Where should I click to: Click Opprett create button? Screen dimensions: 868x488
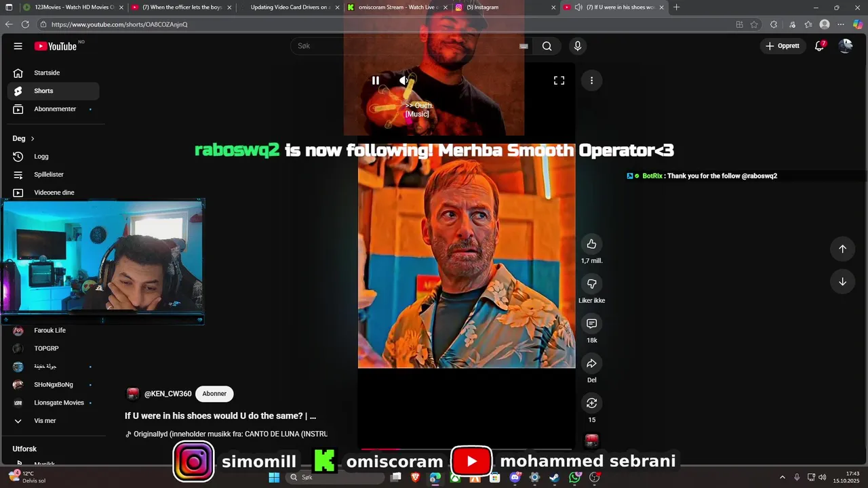click(x=783, y=46)
